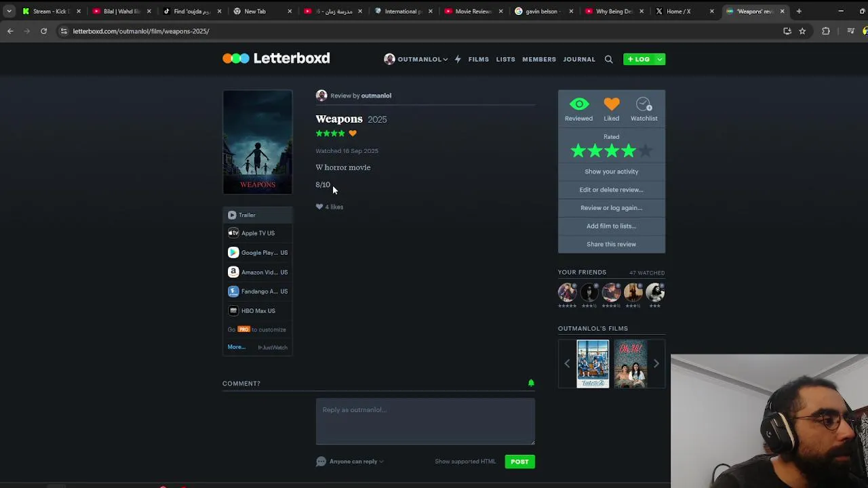The height and width of the screenshot is (488, 868).
Task: Click the Post comment button
Action: point(519,462)
